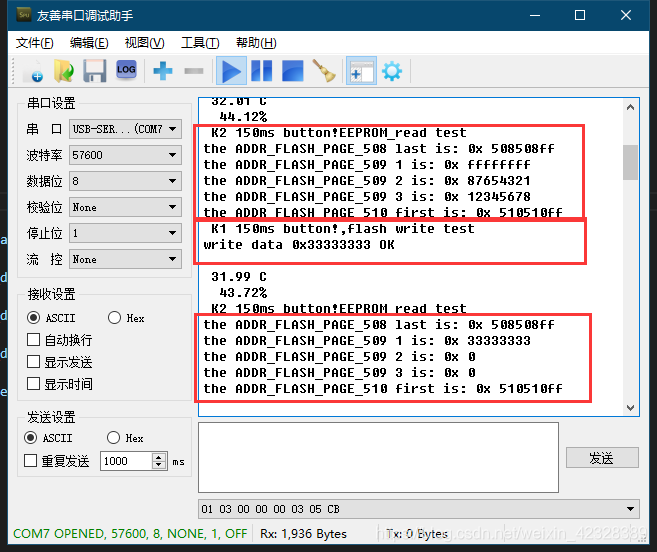Select the send Hex radio button
Screen dimensions: 657x552
pyautogui.click(x=114, y=438)
